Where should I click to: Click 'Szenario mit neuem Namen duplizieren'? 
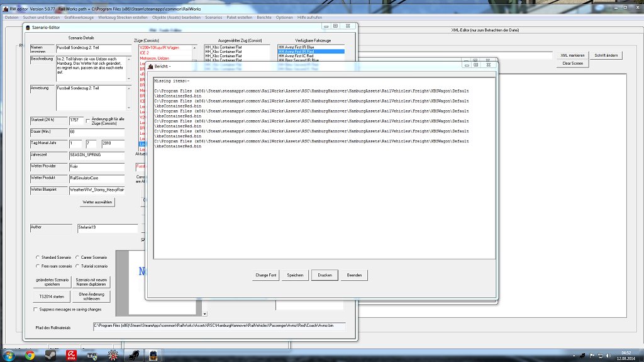point(91,282)
